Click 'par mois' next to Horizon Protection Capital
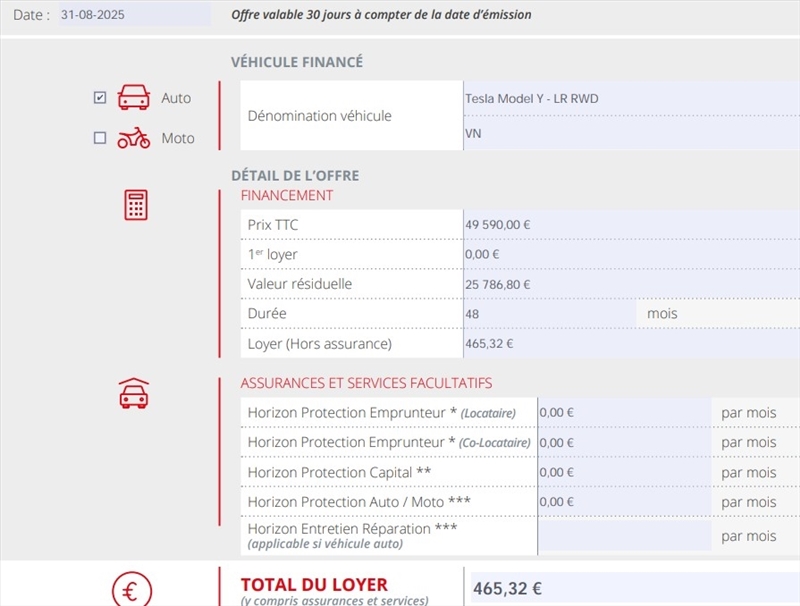This screenshot has width=800, height=606. point(748,473)
